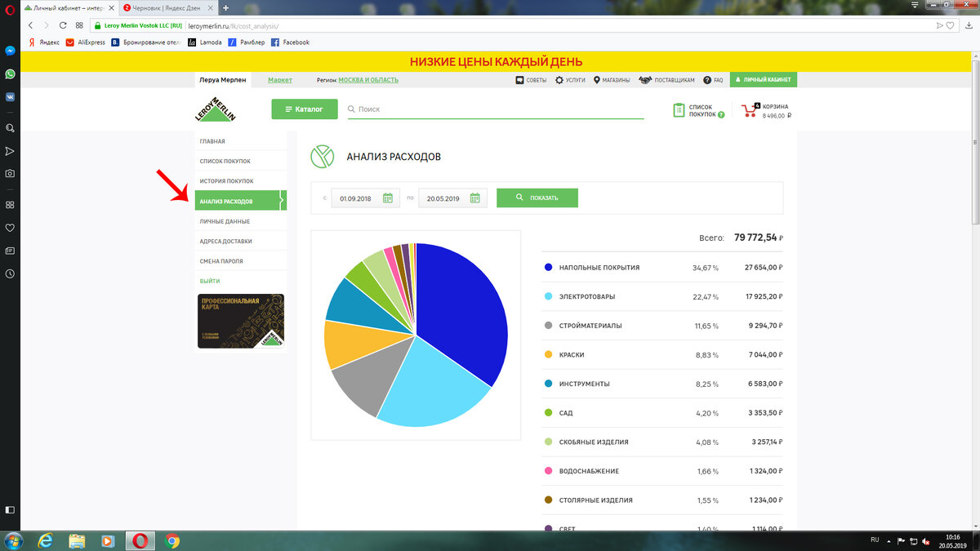This screenshot has height=551, width=980.
Task: Open the AliExpress bookmark
Action: point(86,42)
